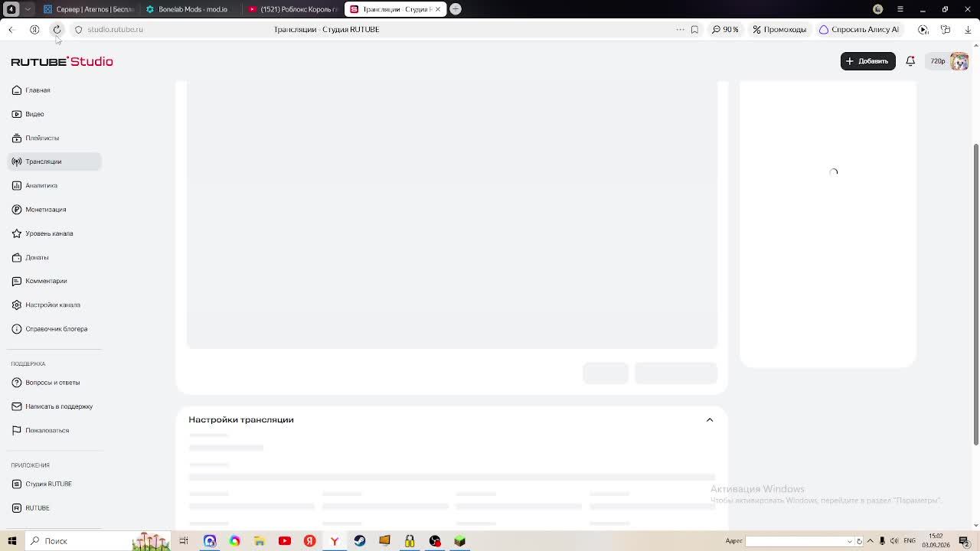The width and height of the screenshot is (980, 551).
Task: Open Справочник блогера
Action: (x=49, y=329)
